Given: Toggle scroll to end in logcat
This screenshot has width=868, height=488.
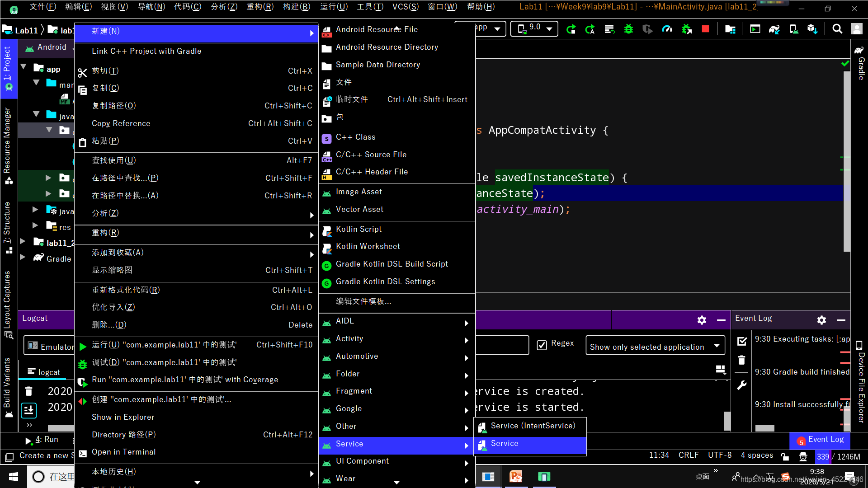Looking at the screenshot, I should click(x=29, y=410).
